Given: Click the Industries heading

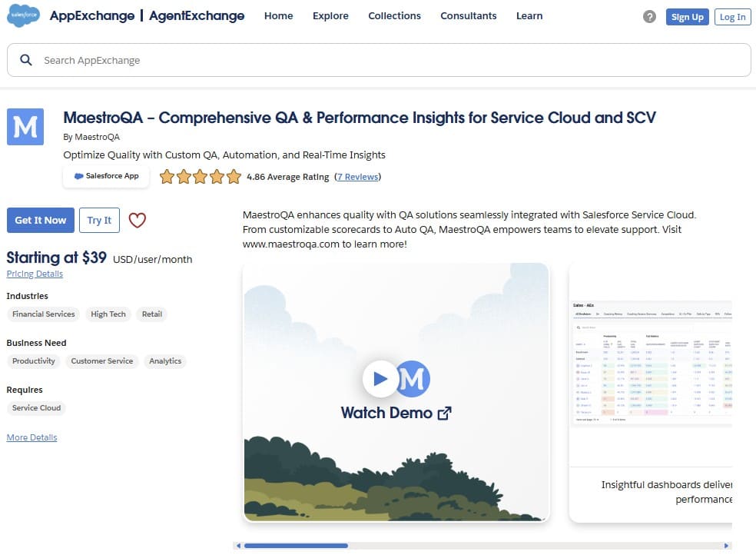Looking at the screenshot, I should (28, 296).
